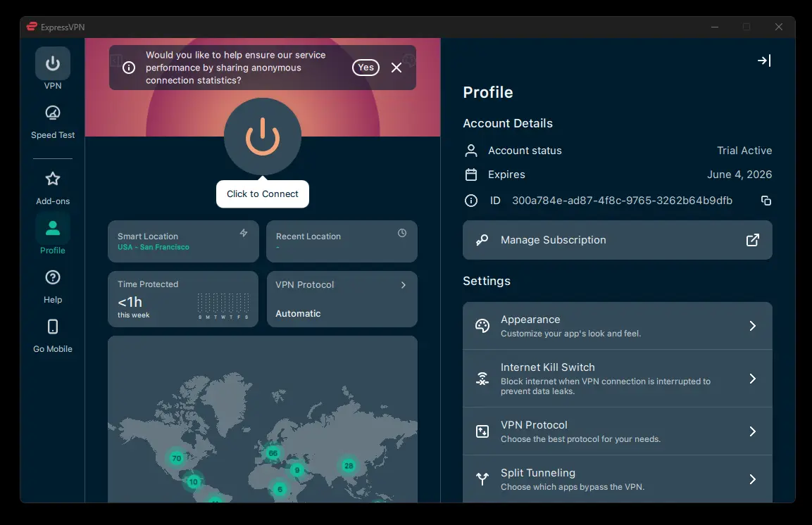Dismiss the anonymous statistics banner
The height and width of the screenshot is (525, 812).
click(396, 68)
